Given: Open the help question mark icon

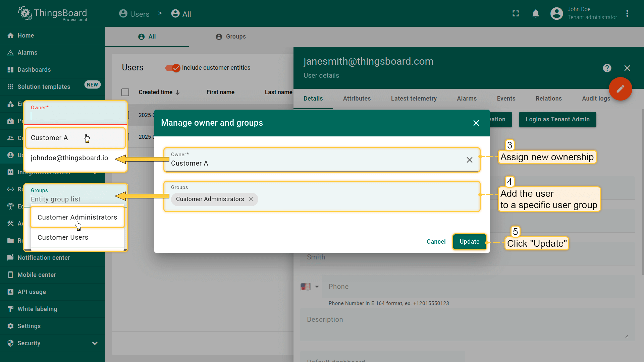Looking at the screenshot, I should coord(607,68).
